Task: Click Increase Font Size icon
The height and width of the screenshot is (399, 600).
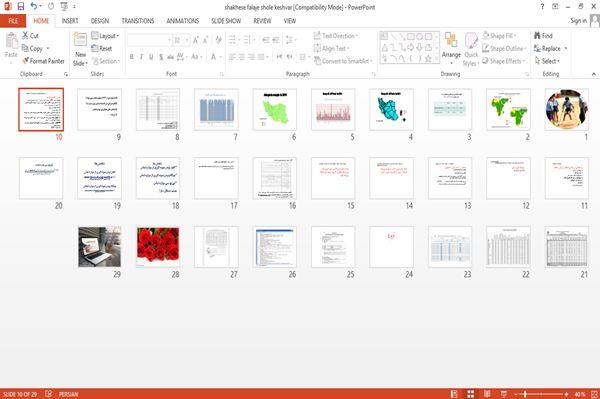Action: (x=196, y=40)
